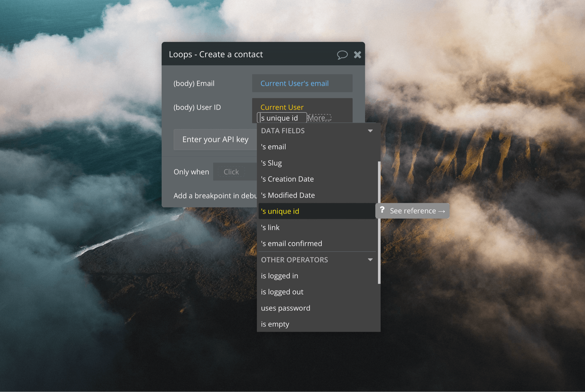585x392 pixels.
Task: Open the comment bubble icon in dialog header
Action: pos(342,55)
